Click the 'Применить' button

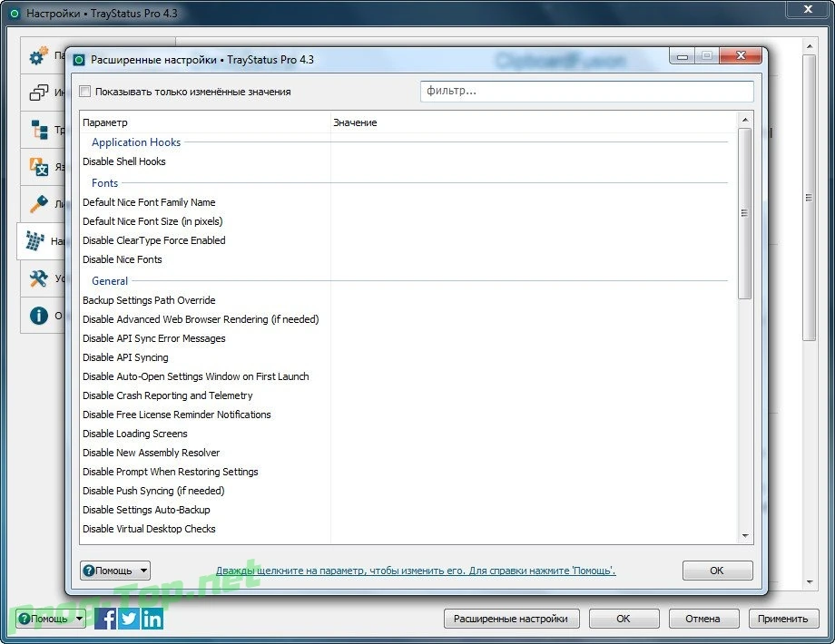pos(783,619)
